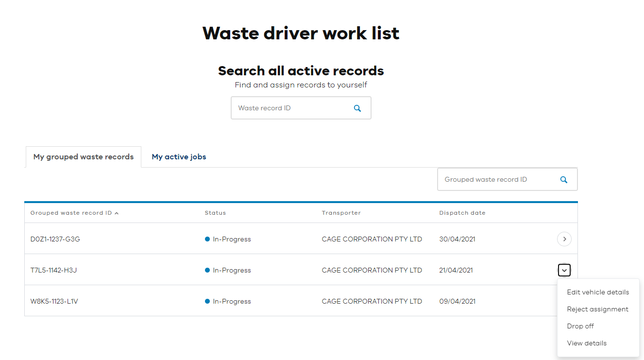Focus the Waste record ID search field
Viewport: 644px width, 360px height.
coord(291,108)
